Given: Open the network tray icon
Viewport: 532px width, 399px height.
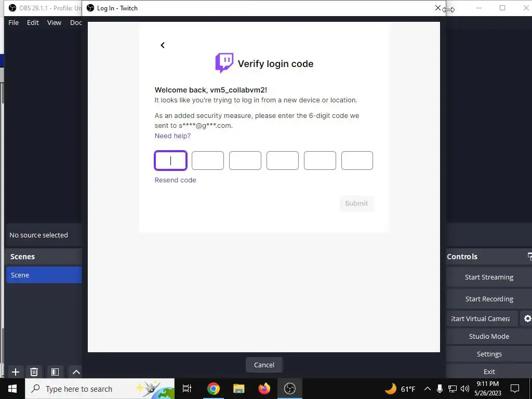Looking at the screenshot, I should coord(453,389).
